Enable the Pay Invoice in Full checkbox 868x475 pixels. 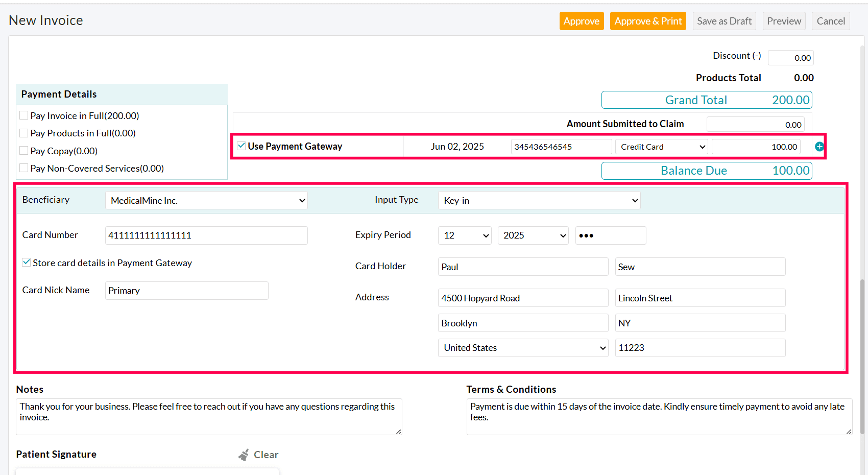tap(23, 115)
